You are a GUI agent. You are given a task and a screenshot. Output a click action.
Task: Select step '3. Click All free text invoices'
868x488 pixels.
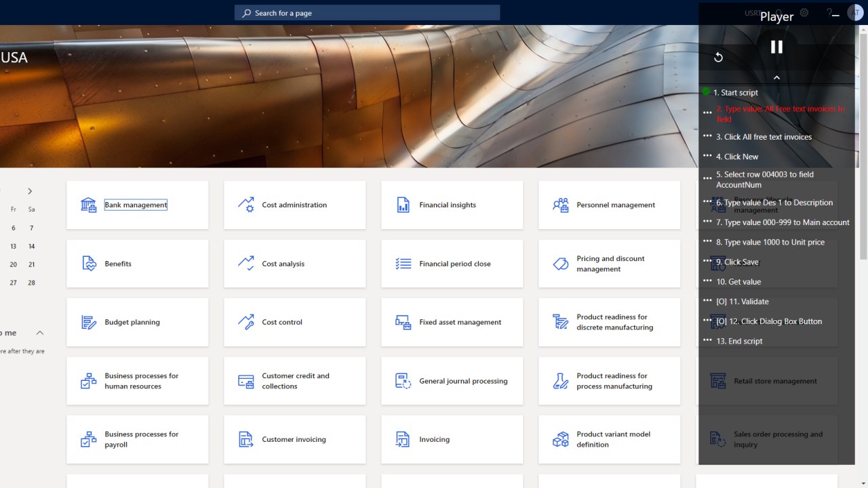pyautogui.click(x=764, y=137)
